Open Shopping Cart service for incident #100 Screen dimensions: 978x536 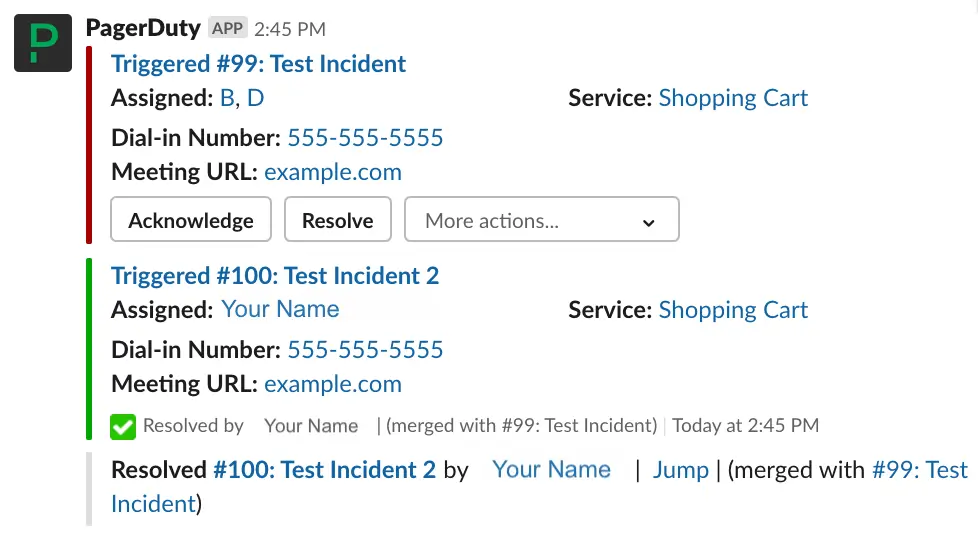(x=733, y=310)
